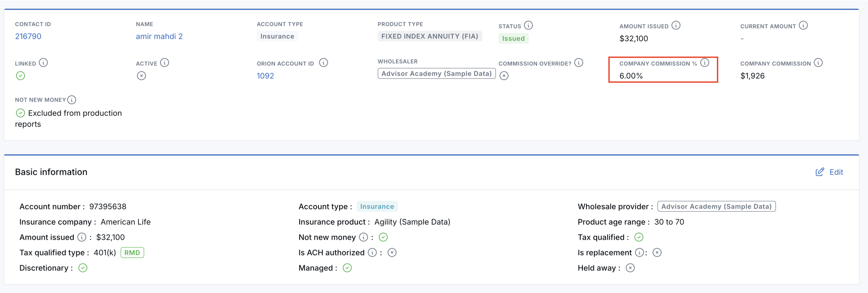Click the Edit button in Basic information
The height and width of the screenshot is (293, 868).
click(x=829, y=172)
